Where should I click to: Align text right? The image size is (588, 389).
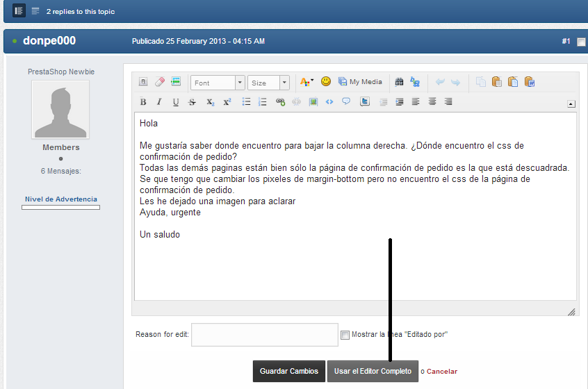pos(448,101)
